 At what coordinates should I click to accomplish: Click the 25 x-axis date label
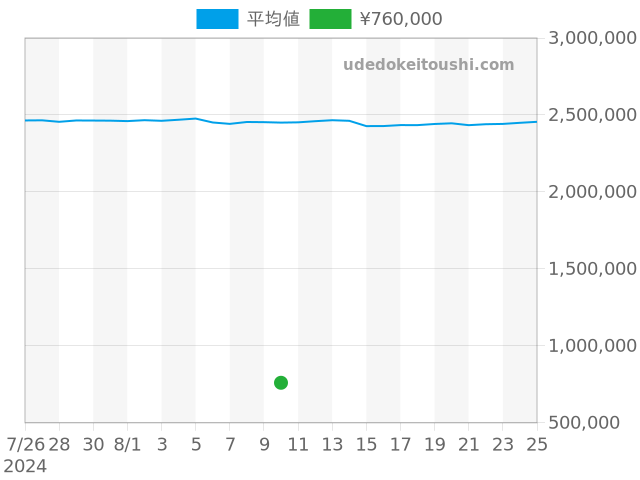(x=537, y=444)
